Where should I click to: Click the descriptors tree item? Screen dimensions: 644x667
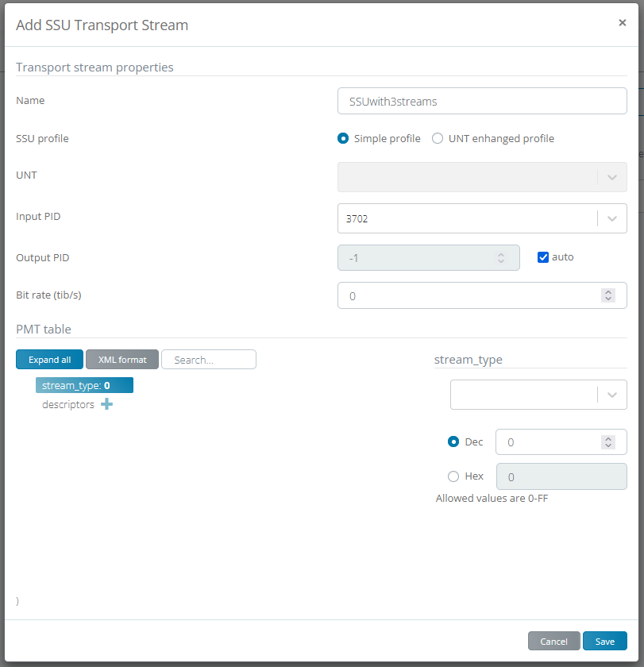[x=68, y=405]
